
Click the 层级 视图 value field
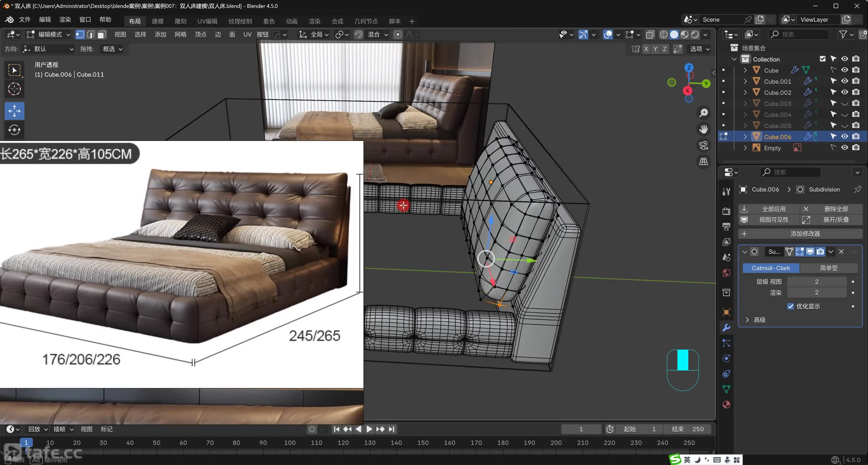point(816,282)
